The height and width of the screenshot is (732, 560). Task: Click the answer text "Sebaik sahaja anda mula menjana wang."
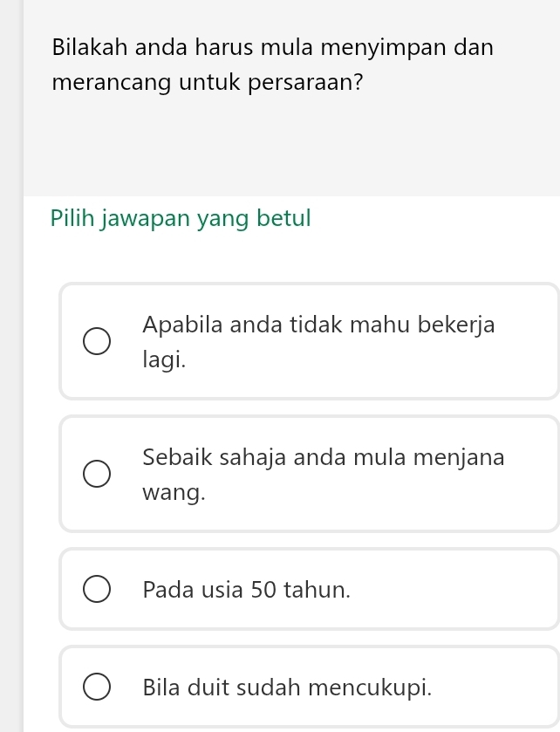[323, 474]
